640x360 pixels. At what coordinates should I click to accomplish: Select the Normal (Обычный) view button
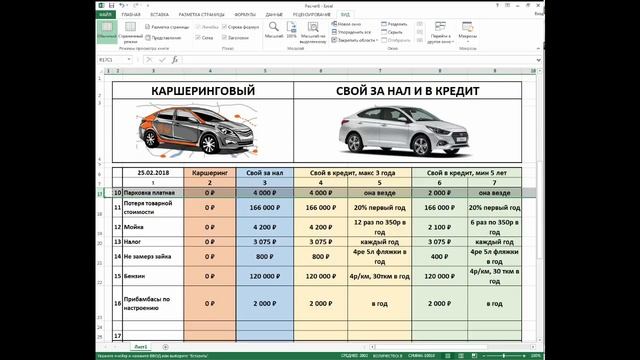(x=107, y=31)
